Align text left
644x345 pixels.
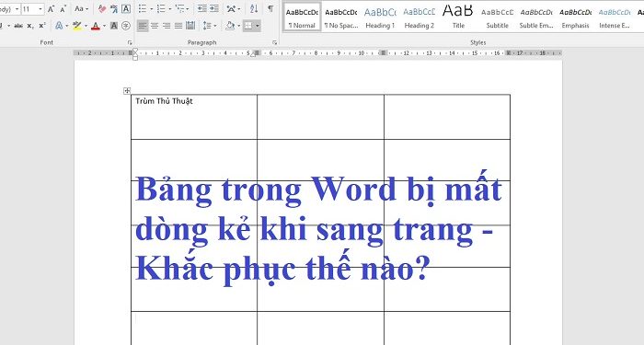point(142,26)
